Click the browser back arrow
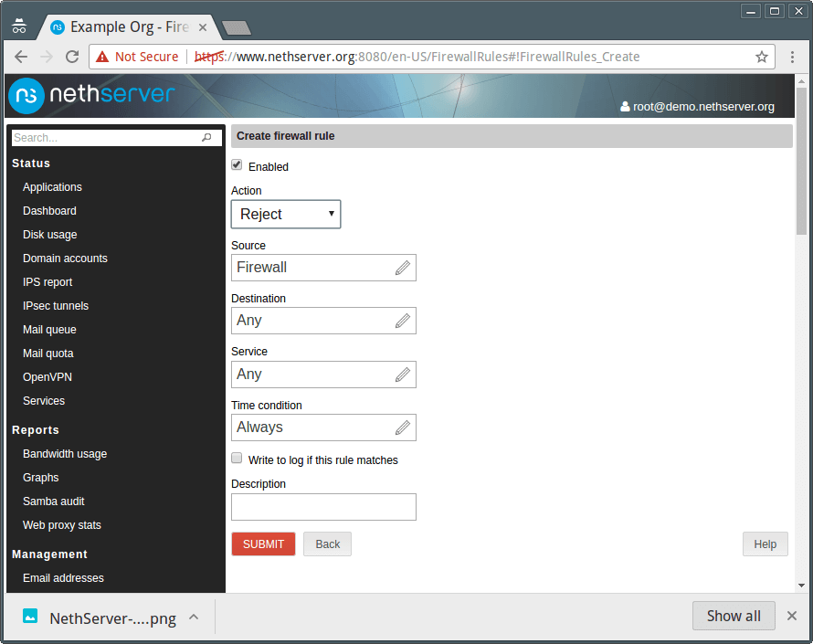 pos(21,57)
